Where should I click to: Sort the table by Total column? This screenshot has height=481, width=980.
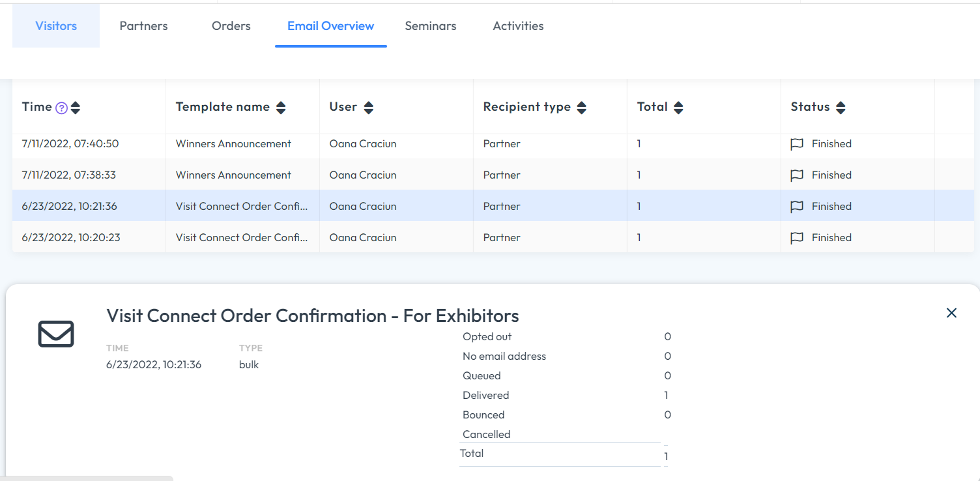[x=678, y=107]
